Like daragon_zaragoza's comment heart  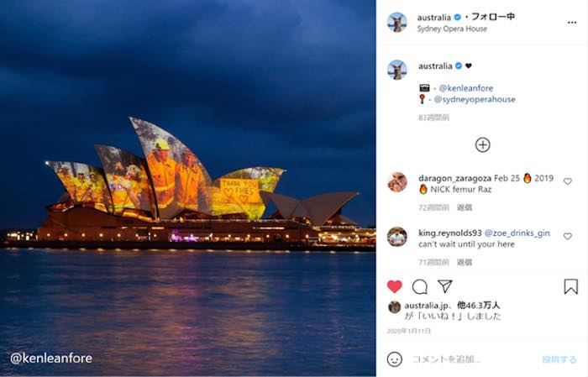[x=568, y=181]
